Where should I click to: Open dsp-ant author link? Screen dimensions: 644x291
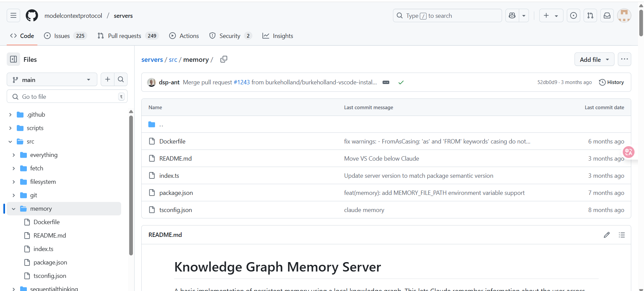169,82
